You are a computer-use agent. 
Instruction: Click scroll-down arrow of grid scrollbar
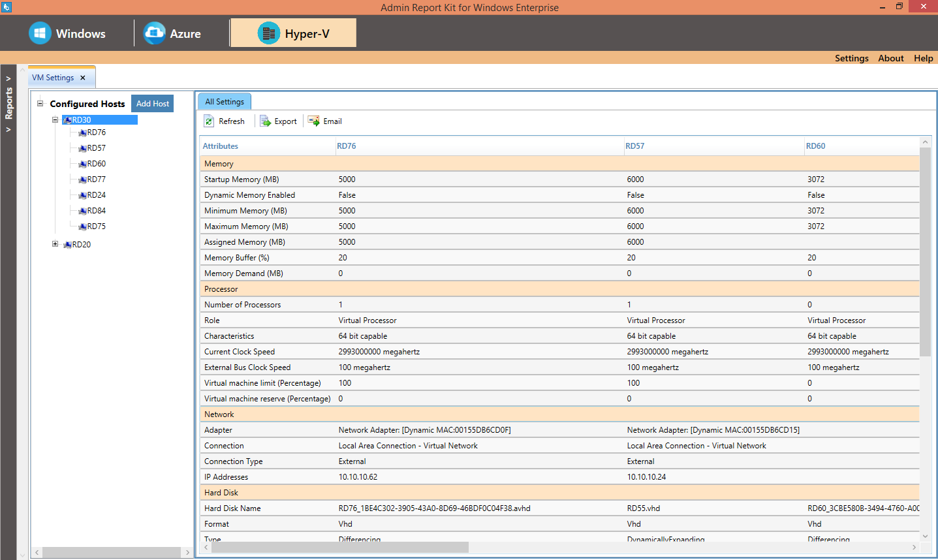pos(925,536)
